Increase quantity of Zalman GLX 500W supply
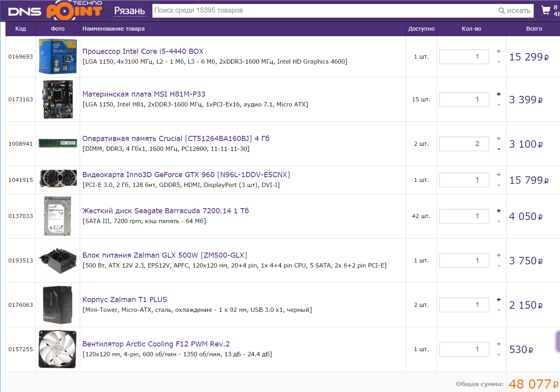The image size is (560, 392). click(499, 255)
